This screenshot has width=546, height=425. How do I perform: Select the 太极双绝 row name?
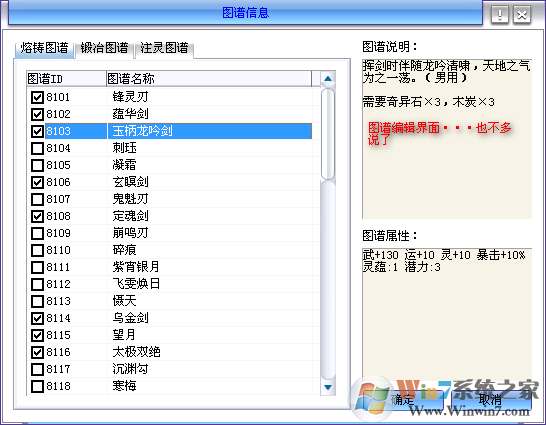click(136, 352)
